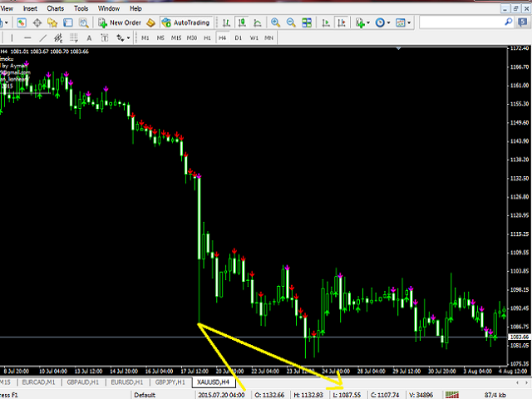Open the chat notifications icon
The height and width of the screenshot is (399, 532).
click(522, 22)
